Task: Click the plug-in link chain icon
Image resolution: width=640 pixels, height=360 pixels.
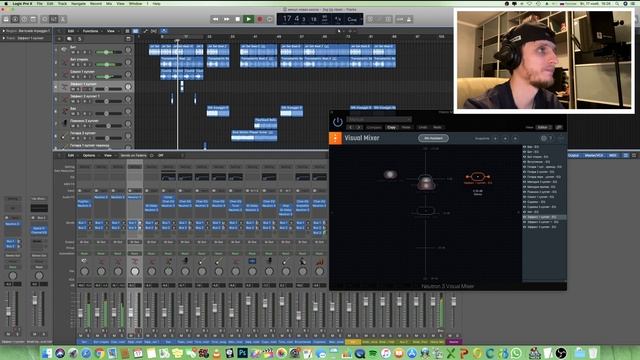Action: [x=559, y=127]
